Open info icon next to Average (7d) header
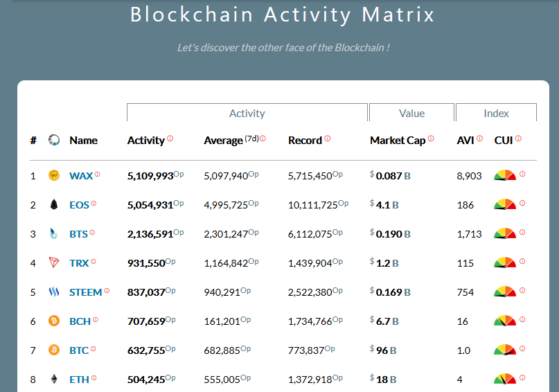 click(x=263, y=139)
